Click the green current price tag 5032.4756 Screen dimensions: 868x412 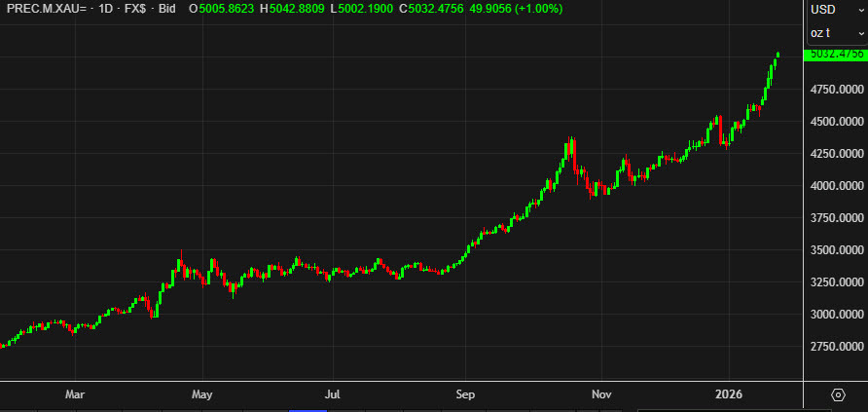coord(835,55)
